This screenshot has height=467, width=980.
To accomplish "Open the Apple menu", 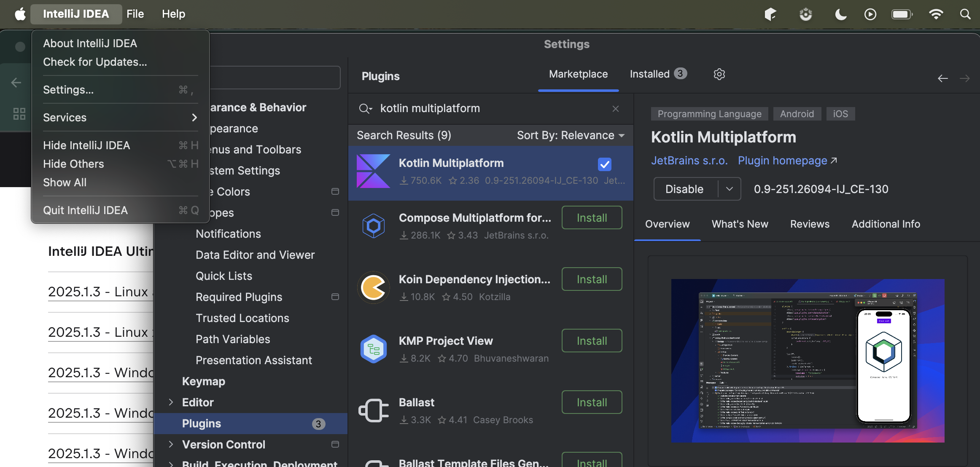I will [20, 14].
